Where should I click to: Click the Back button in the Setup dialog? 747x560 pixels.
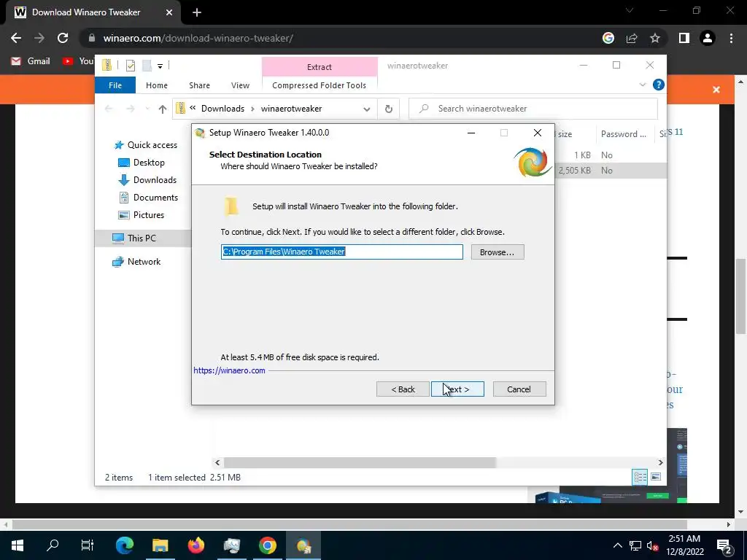pos(403,389)
